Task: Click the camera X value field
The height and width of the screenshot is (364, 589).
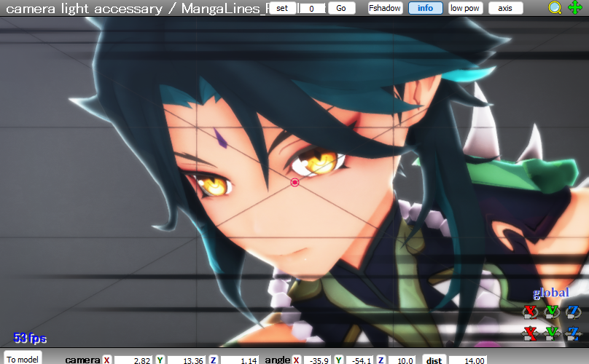Action: pos(133,360)
